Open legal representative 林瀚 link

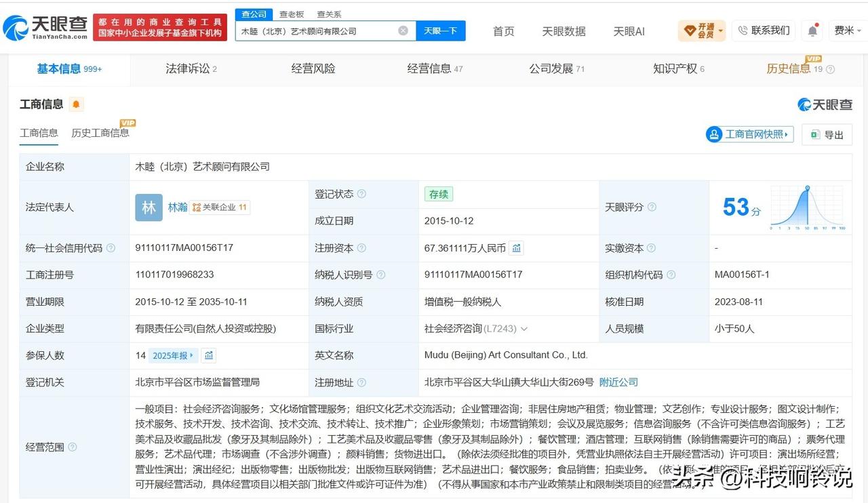coord(178,207)
